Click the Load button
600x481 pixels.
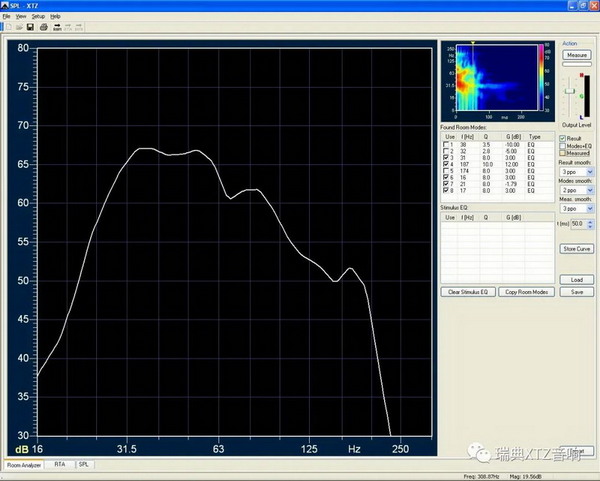pos(577,280)
